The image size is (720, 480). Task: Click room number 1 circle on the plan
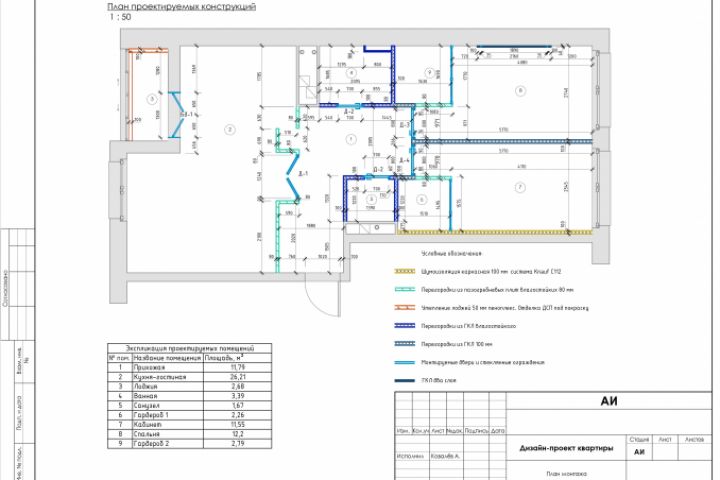coord(351,139)
